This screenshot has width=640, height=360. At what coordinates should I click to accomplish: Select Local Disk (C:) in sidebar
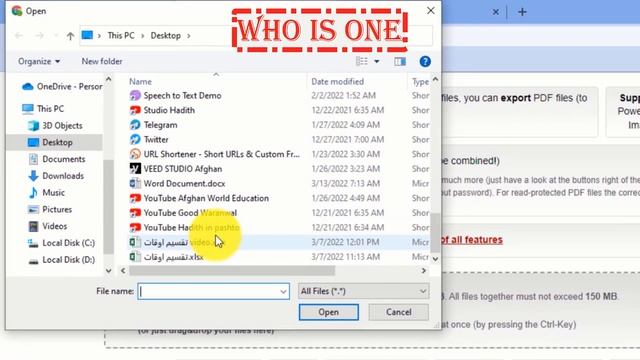[x=61, y=243]
